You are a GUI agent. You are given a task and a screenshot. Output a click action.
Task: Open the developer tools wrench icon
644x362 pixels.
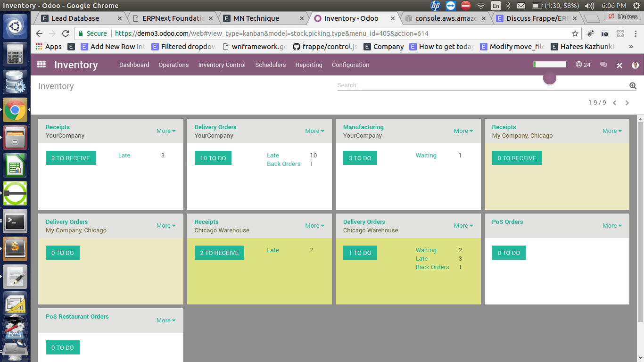coord(619,65)
